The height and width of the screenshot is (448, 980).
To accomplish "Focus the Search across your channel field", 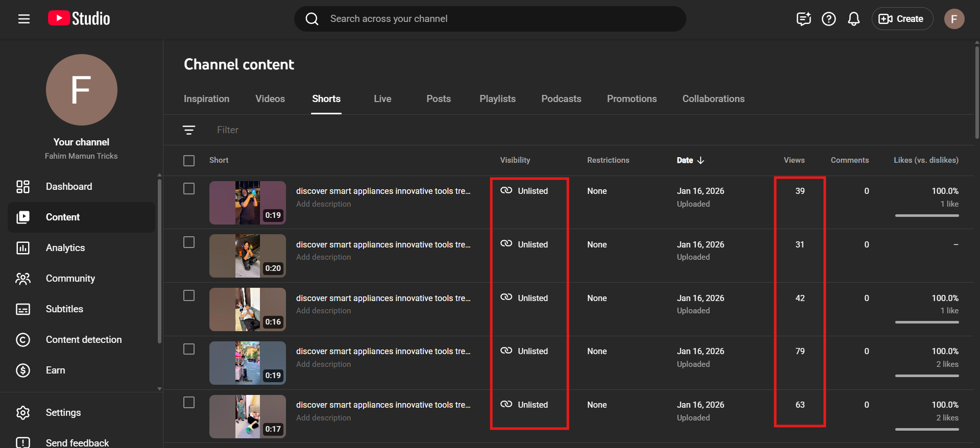I will pos(490,19).
